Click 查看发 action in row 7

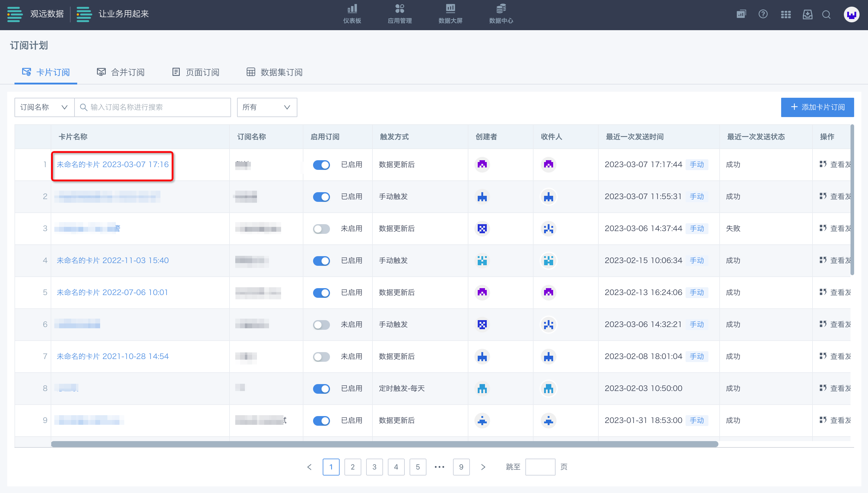[x=835, y=357]
